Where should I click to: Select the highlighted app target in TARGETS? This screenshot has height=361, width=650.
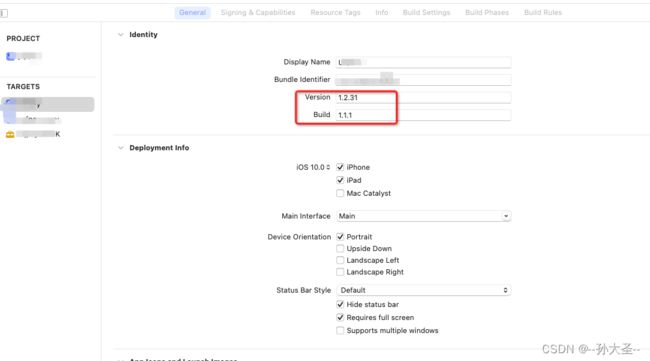(x=48, y=104)
